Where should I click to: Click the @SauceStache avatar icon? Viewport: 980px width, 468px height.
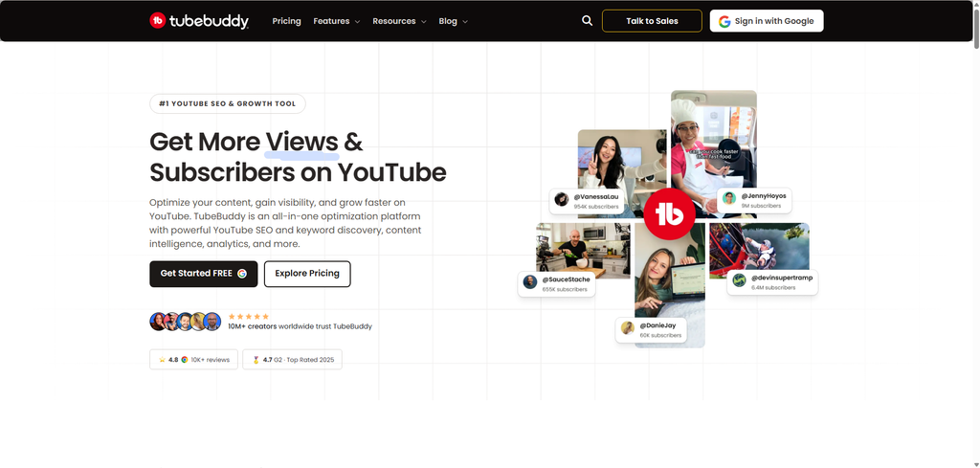click(x=530, y=281)
